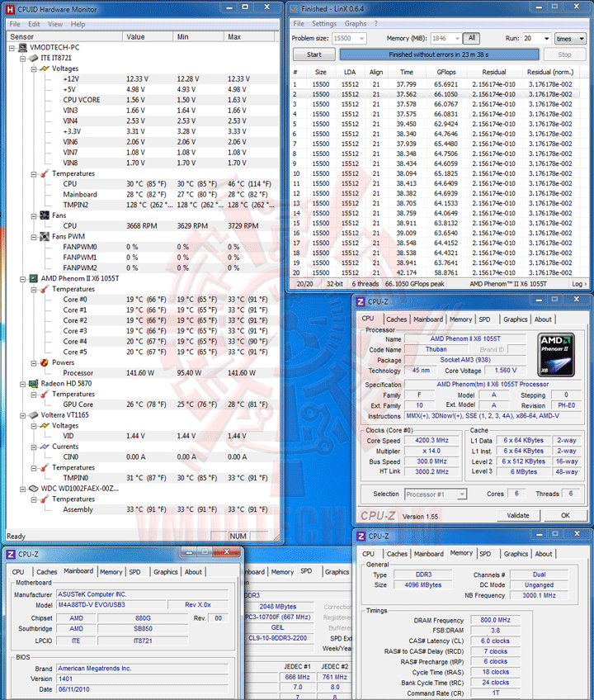The height and width of the screenshot is (700, 594).
Task: Open the Log link in LinX status bar
Action: point(579,284)
